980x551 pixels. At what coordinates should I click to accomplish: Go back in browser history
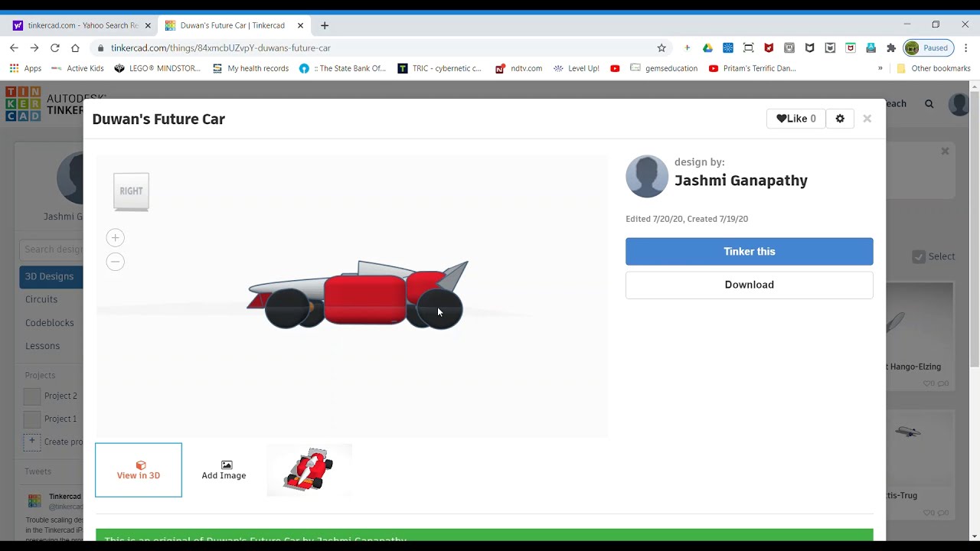click(x=14, y=47)
